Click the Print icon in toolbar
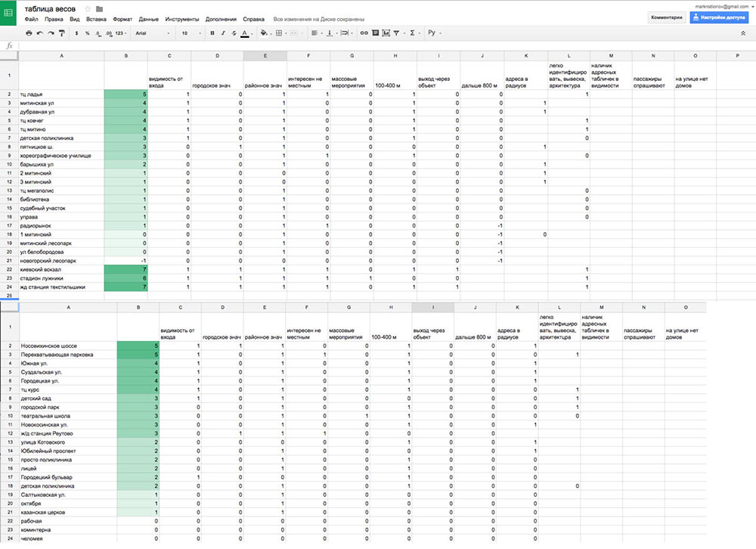This screenshot has height=549, width=756. (x=29, y=33)
